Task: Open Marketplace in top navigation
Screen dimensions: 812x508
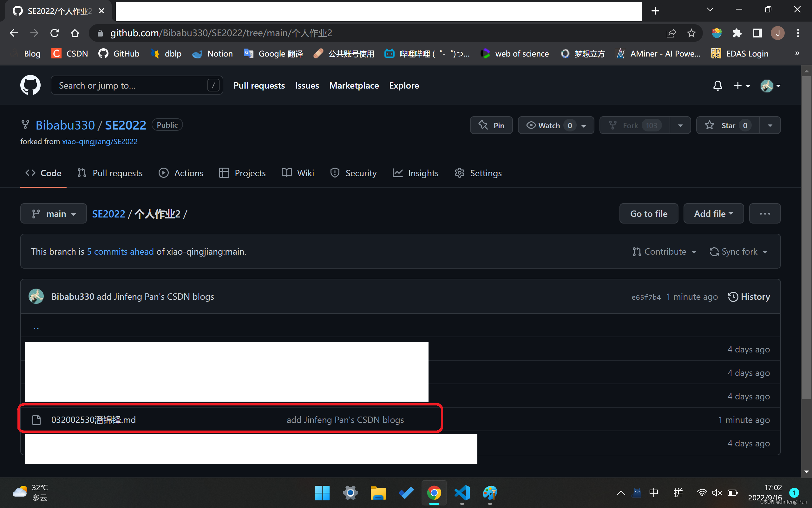Action: click(x=354, y=85)
